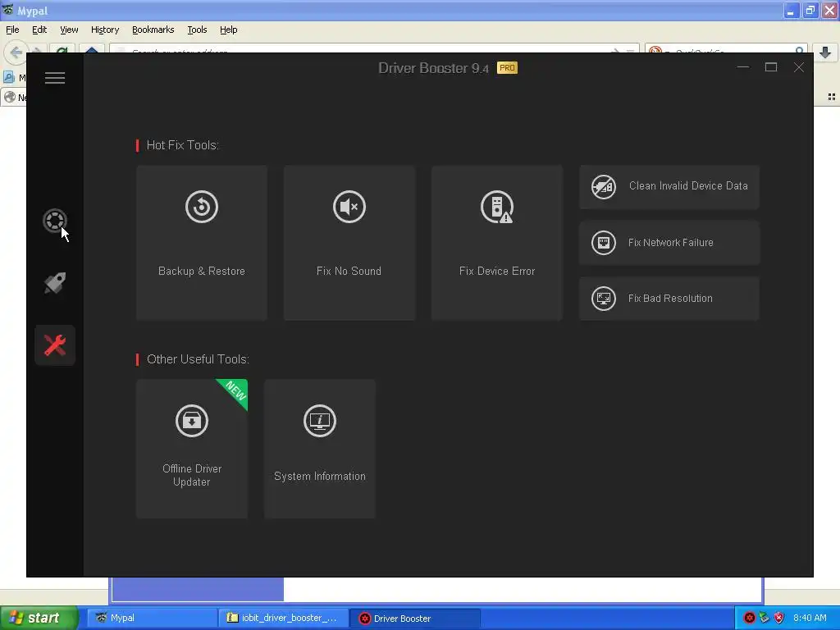Open the Tools menu in Mypal
Viewport: 840px width, 630px height.
tap(197, 30)
